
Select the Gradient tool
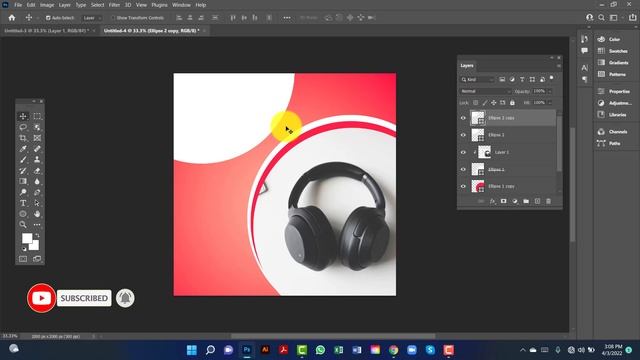coord(23,181)
